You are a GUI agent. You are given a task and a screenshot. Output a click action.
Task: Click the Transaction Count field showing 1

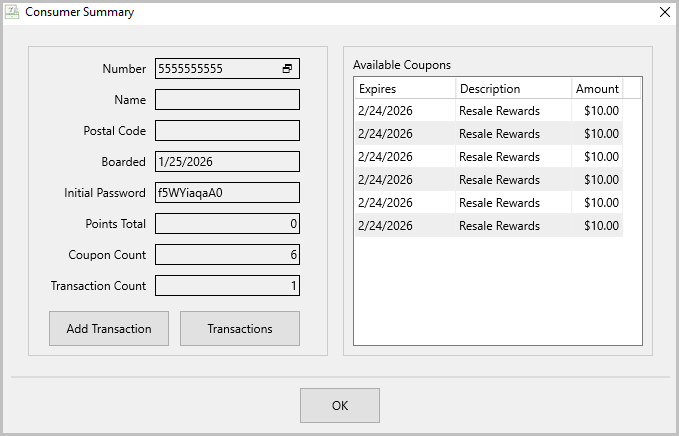click(227, 286)
